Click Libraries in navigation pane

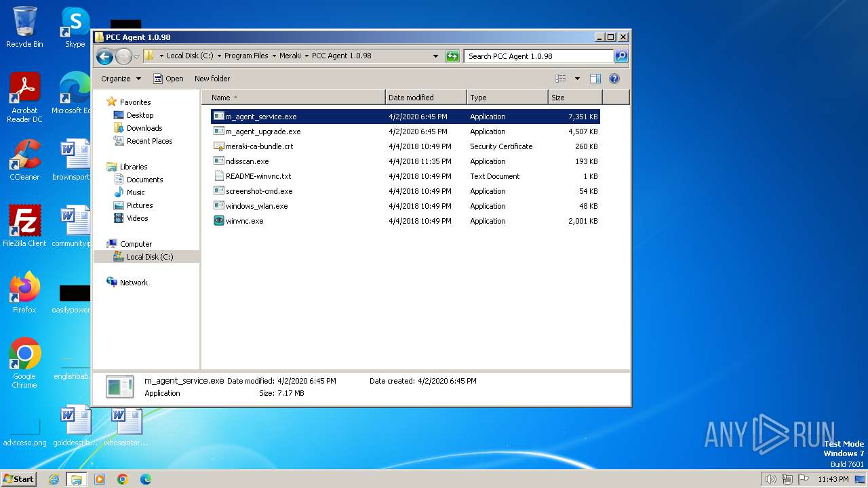[x=134, y=167]
